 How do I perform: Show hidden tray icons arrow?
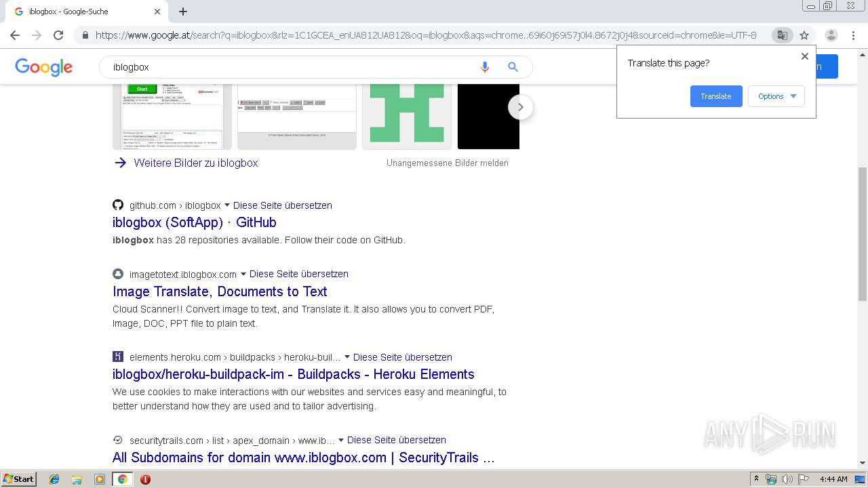point(757,479)
